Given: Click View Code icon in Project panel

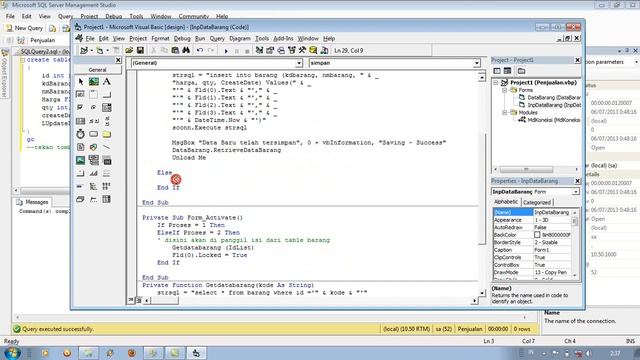Looking at the screenshot, I should [x=497, y=71].
